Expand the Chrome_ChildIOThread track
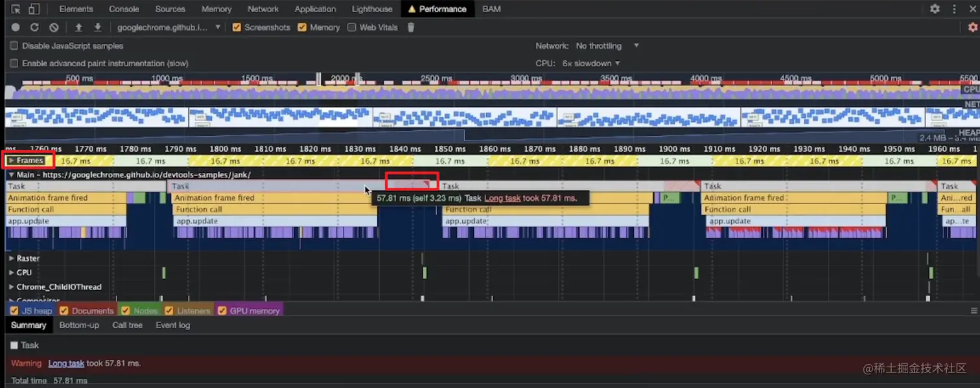The height and width of the screenshot is (388, 980). click(x=11, y=287)
